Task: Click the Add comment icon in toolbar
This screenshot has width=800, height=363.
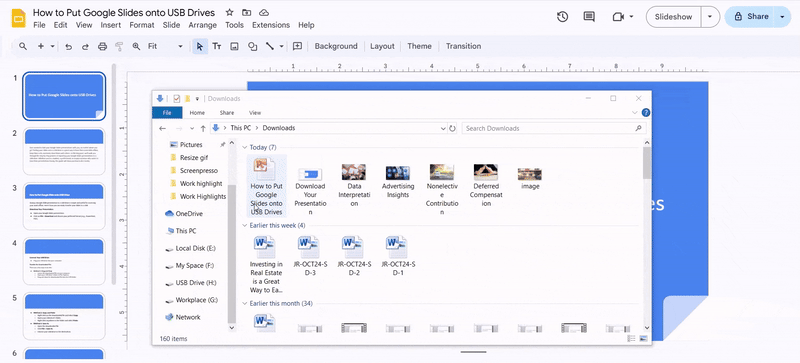Action: (x=297, y=46)
